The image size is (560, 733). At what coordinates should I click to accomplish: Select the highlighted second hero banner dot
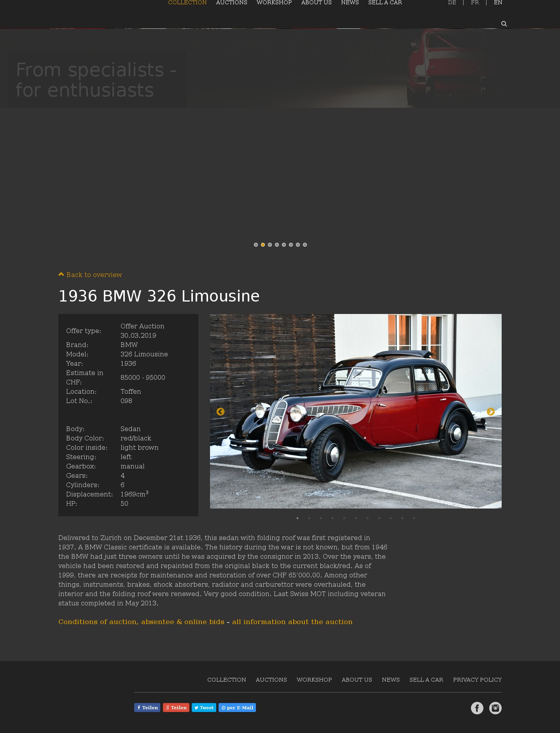[x=263, y=245]
